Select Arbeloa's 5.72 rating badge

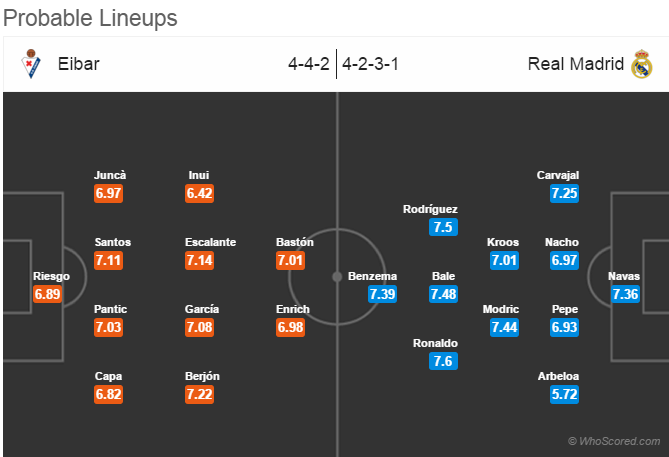point(564,394)
